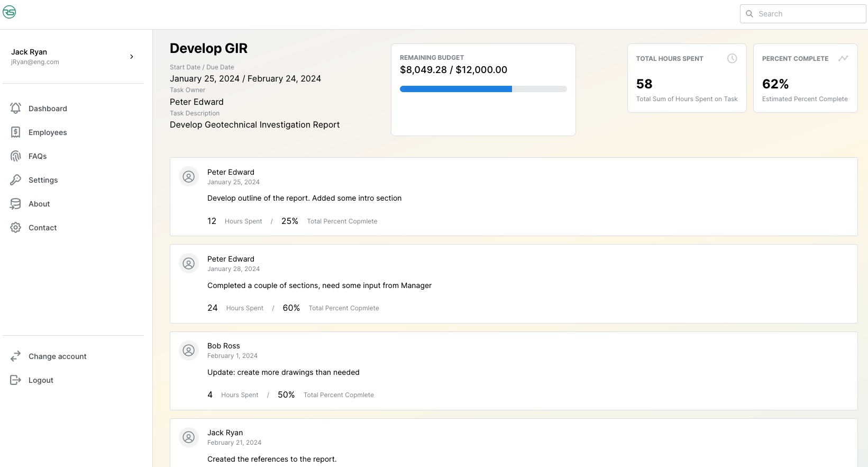
Task: Click the FAQs fingerprint icon
Action: tap(16, 156)
